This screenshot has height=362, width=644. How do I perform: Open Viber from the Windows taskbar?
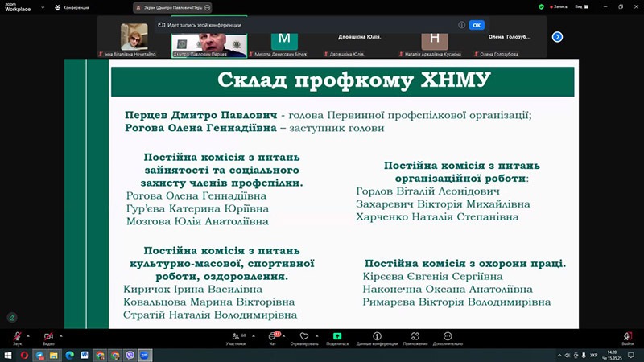[130, 355]
